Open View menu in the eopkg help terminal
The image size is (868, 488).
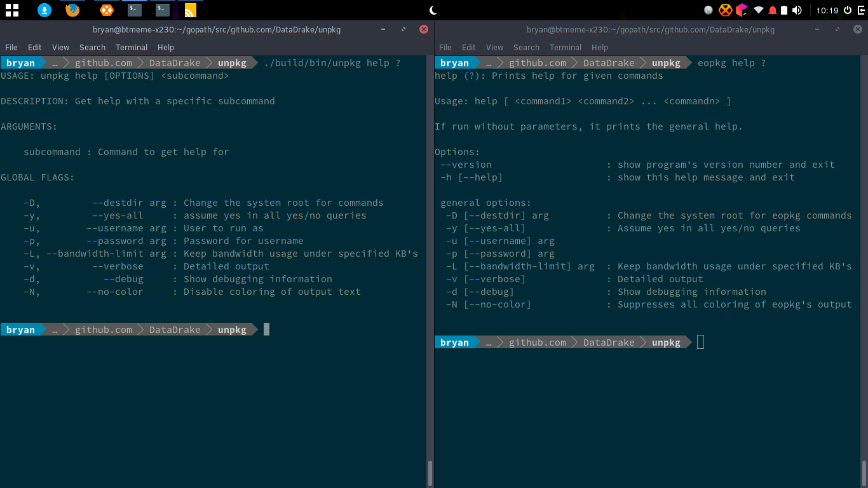(494, 48)
